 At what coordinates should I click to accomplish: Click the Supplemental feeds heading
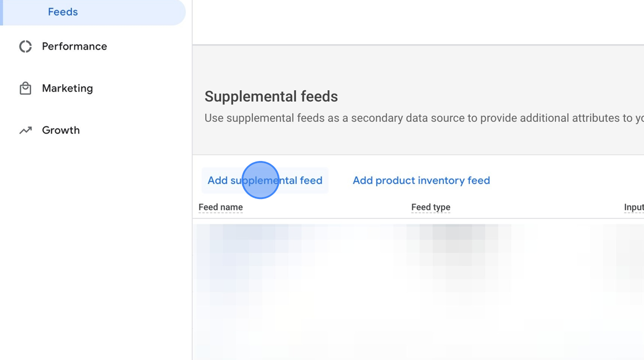[271, 97]
